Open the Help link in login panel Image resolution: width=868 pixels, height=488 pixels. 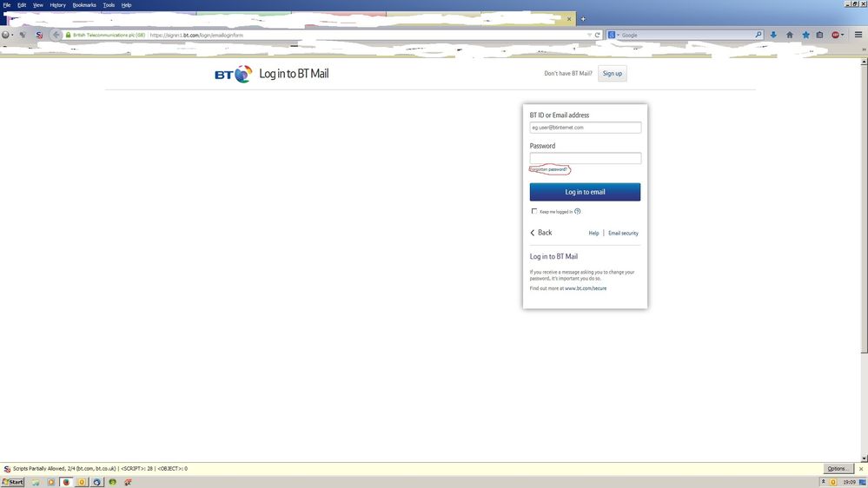pos(593,234)
